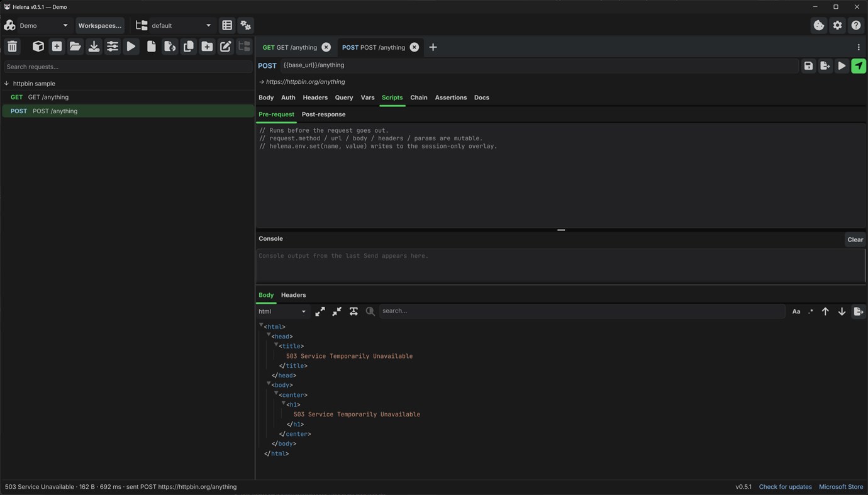The image size is (868, 495).
Task: Collapse the <center> node
Action: click(x=276, y=393)
